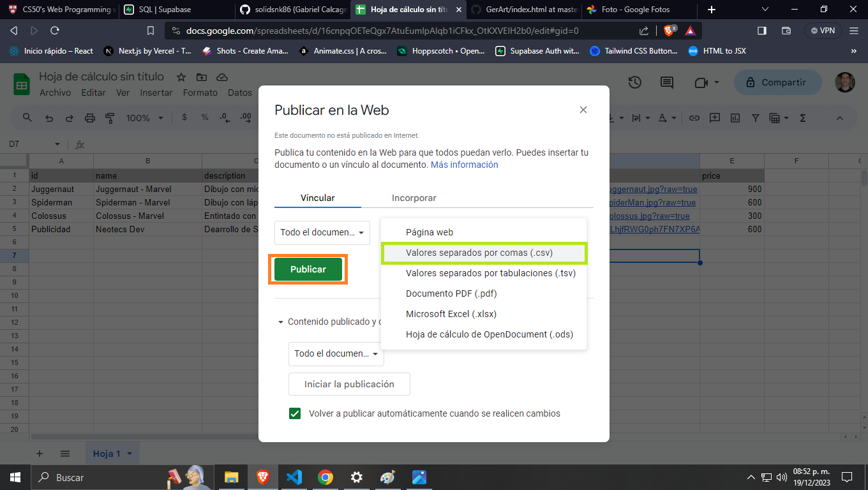Open the 'HTML to JSX' bookmark
The height and width of the screenshot is (490, 868).
click(x=717, y=51)
